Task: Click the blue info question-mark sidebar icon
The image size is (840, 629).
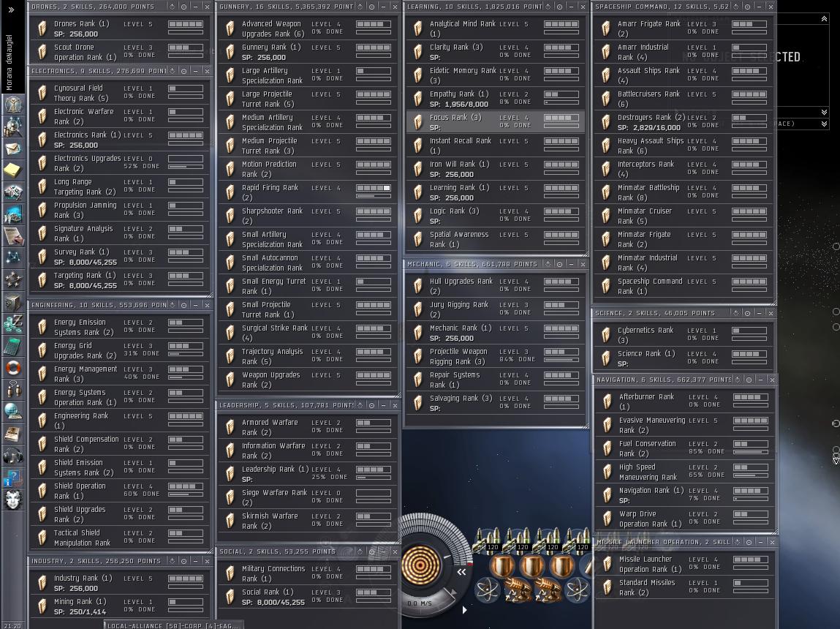Action: coord(13,478)
